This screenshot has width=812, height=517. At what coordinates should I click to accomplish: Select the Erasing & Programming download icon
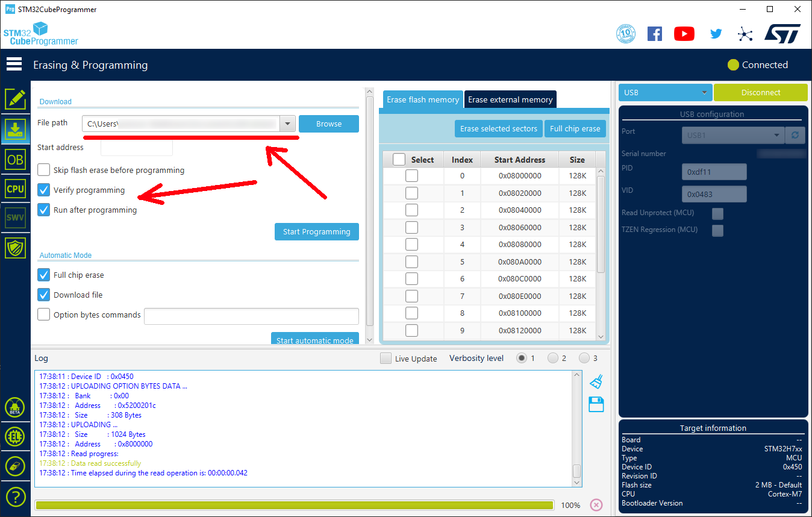pyautogui.click(x=15, y=129)
